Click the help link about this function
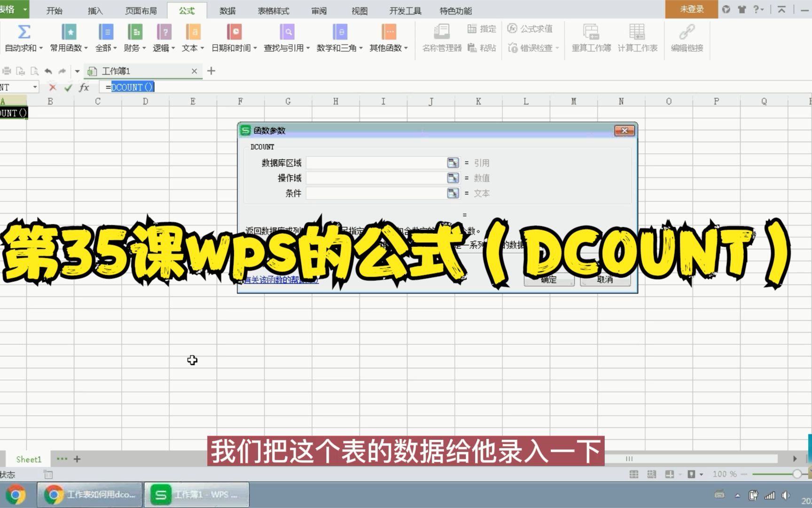The image size is (812, 508). pos(281,280)
